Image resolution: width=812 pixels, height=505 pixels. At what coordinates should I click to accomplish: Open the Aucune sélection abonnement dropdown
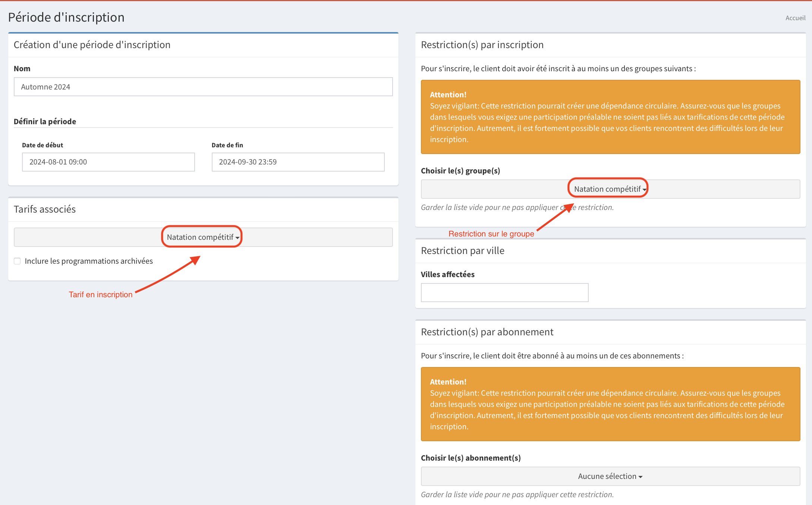pos(610,476)
